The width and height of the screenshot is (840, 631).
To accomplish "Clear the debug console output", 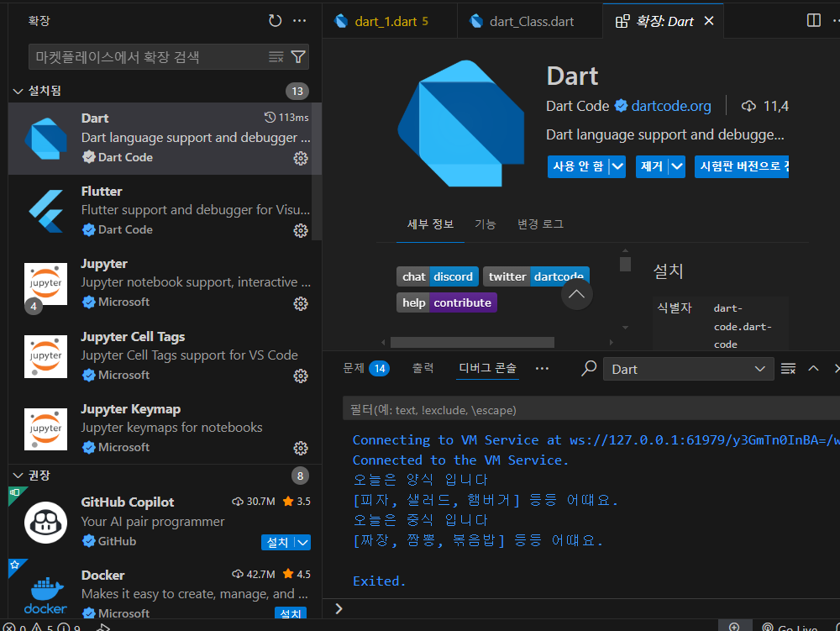I will click(788, 369).
